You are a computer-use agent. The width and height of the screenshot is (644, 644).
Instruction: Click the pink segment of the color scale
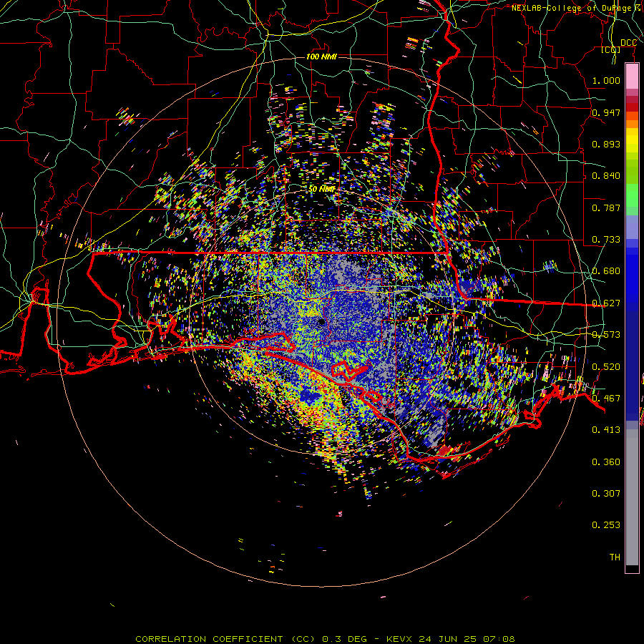click(632, 77)
